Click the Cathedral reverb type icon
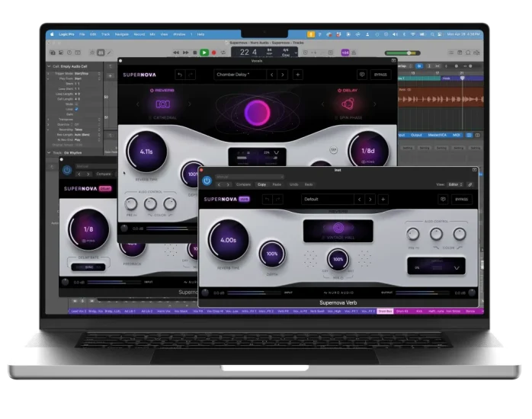Image resolution: width=532 pixels, height=419 pixels. (x=163, y=104)
